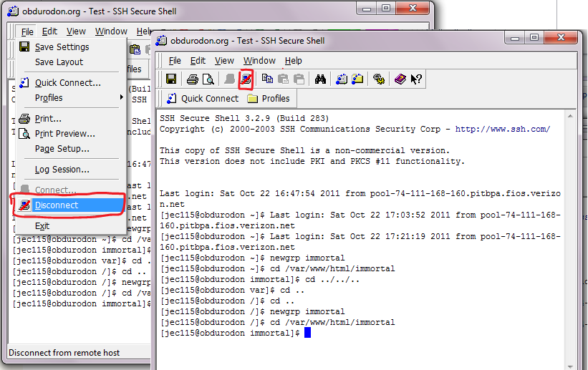Image resolution: width=588 pixels, height=370 pixels.
Task: Close the back SSH Secure Shell window
Action: [413, 9]
